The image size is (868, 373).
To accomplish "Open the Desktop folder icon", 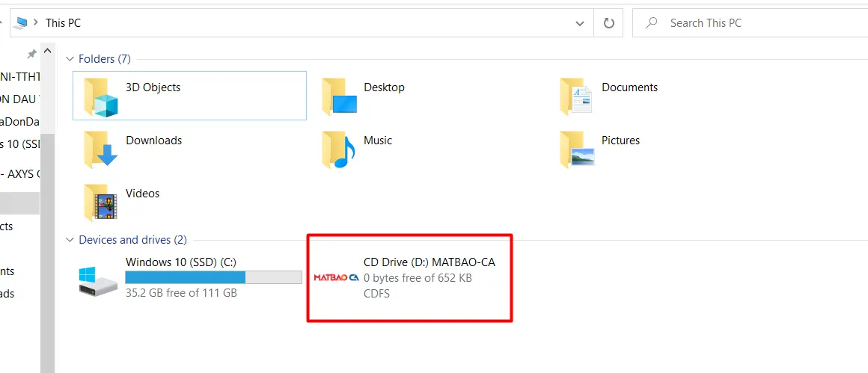I will click(339, 96).
